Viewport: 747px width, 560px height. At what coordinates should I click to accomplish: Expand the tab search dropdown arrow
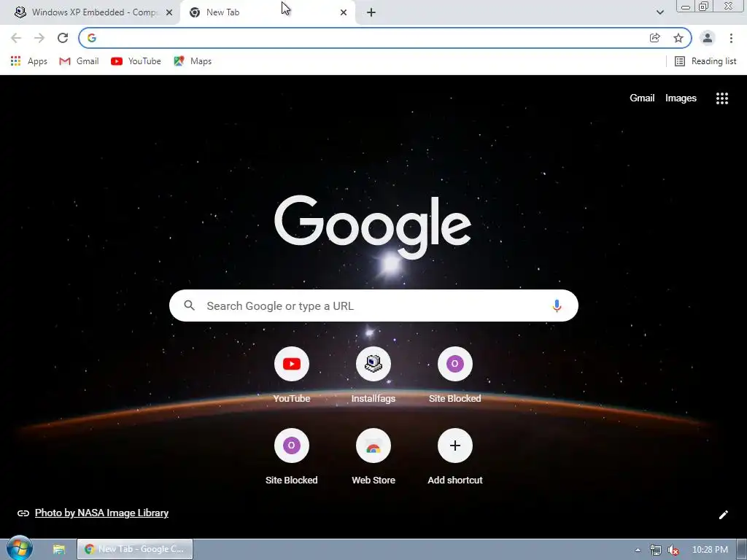click(x=659, y=12)
